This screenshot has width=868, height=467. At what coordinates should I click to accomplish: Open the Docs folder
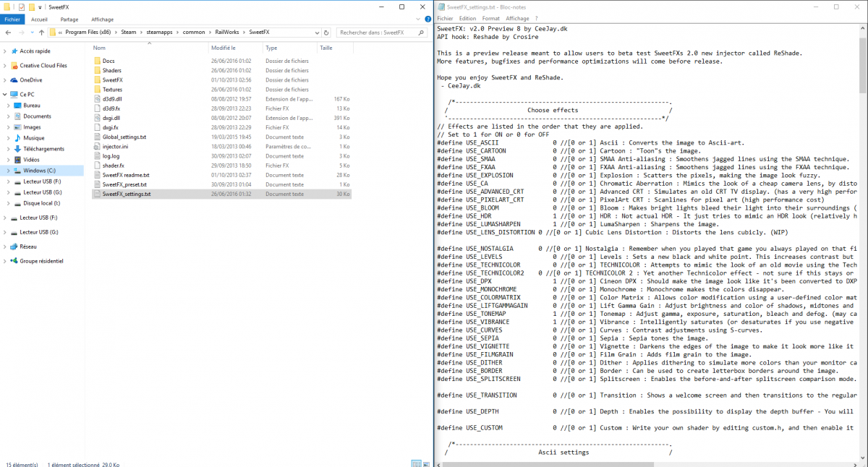109,61
